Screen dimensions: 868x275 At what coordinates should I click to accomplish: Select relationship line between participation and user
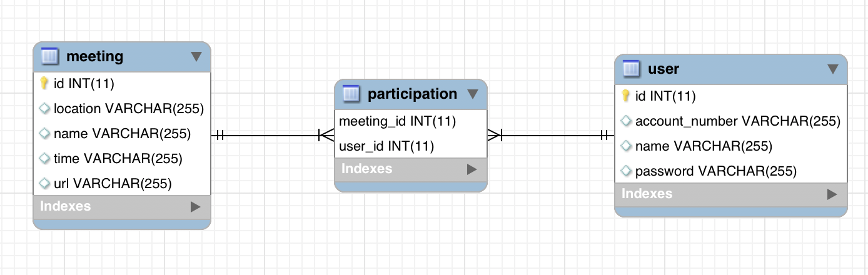pos(550,134)
